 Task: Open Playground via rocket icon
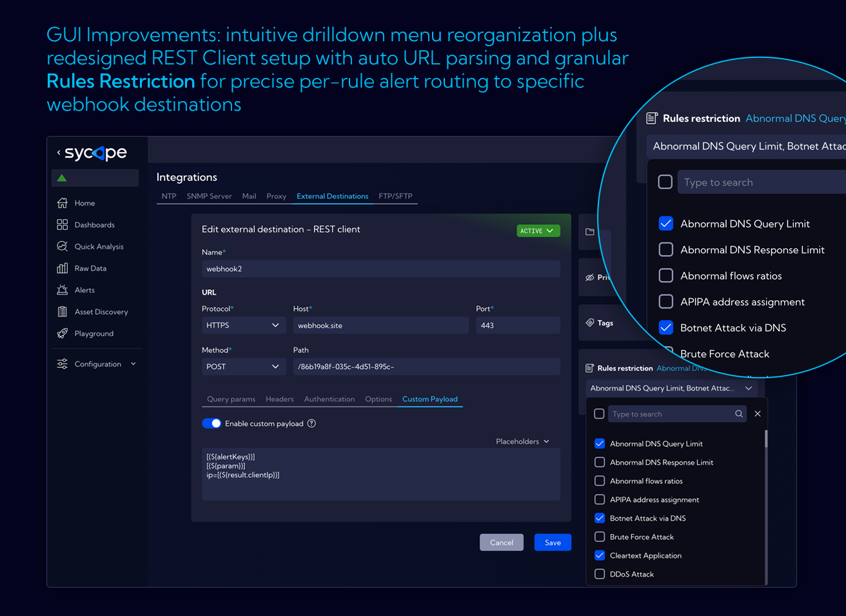[63, 333]
